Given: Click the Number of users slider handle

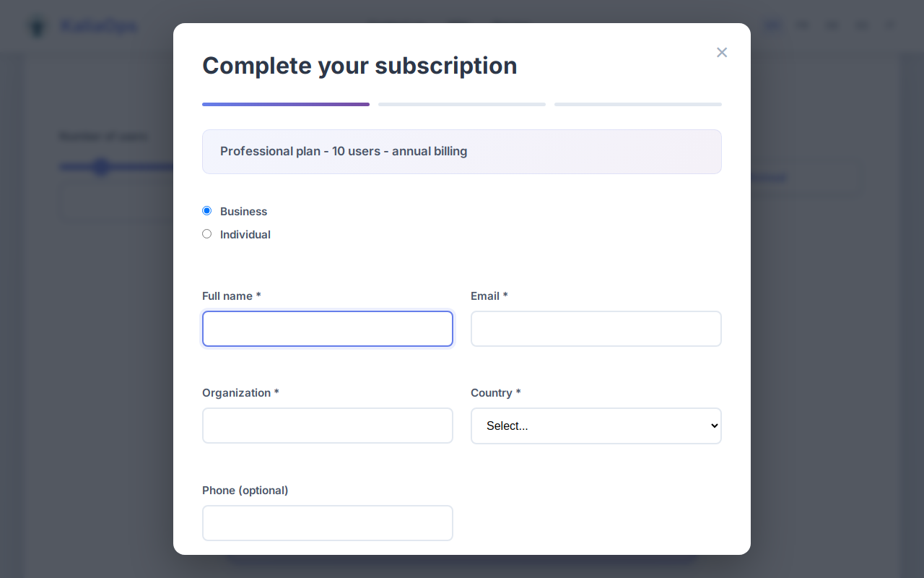Looking at the screenshot, I should point(102,167).
